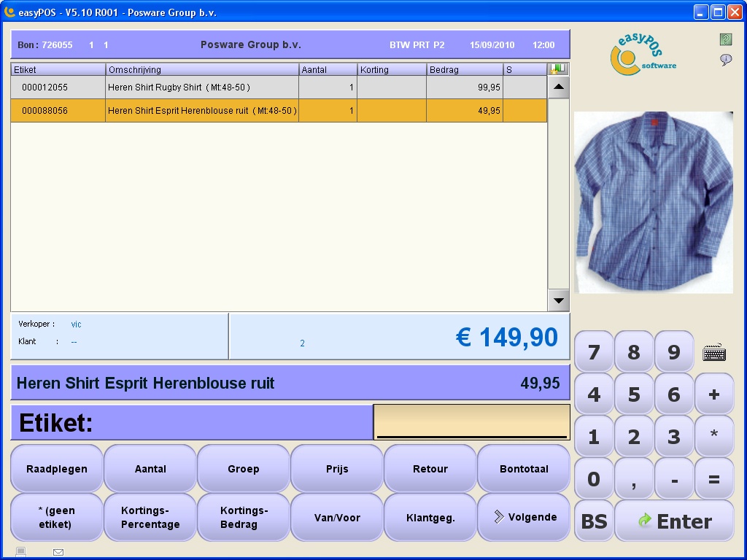This screenshot has width=747, height=560.
Task: Open the green help question-mark icon
Action: pyautogui.click(x=726, y=39)
